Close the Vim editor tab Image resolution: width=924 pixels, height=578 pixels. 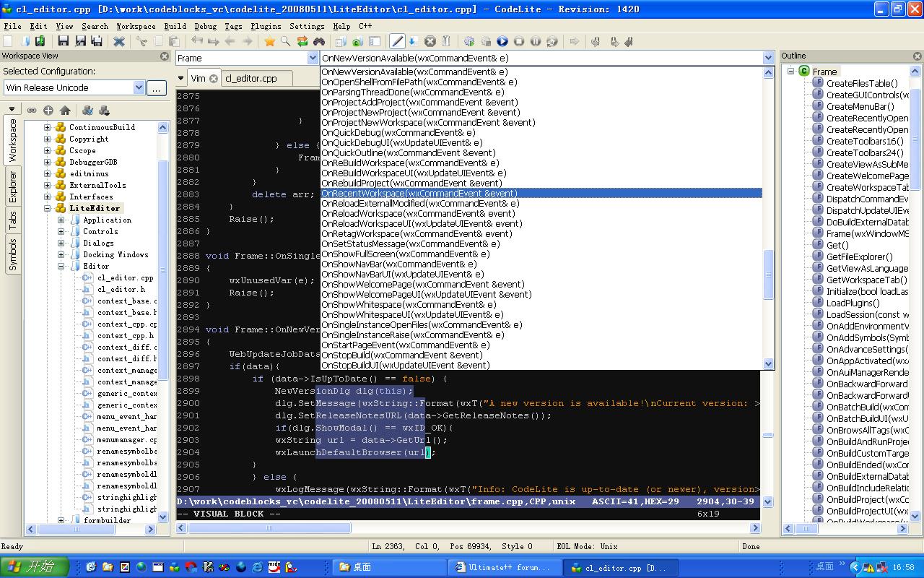pos(214,79)
